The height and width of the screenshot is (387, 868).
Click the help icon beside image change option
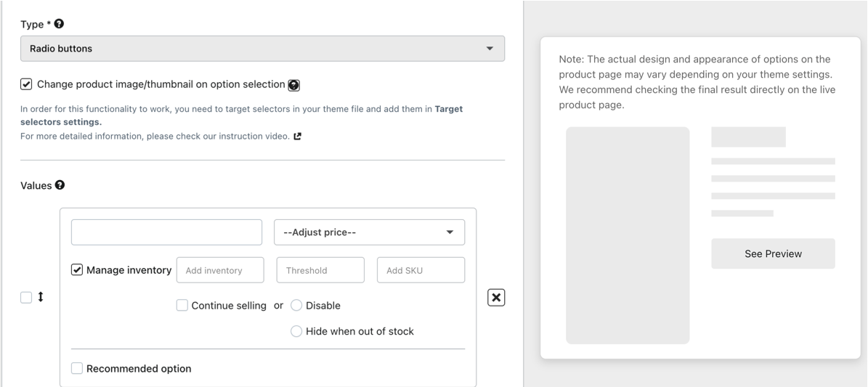point(294,85)
